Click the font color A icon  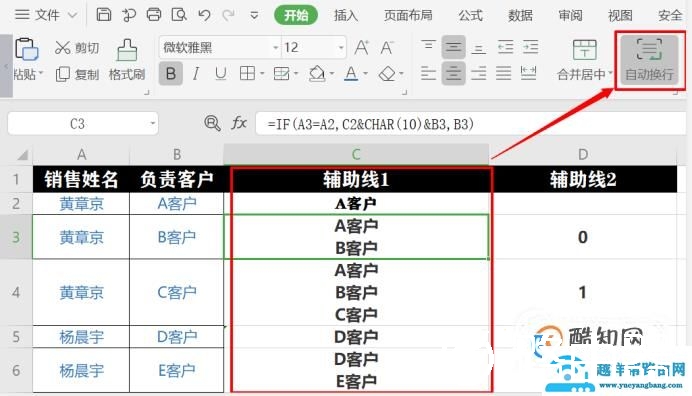(x=351, y=73)
